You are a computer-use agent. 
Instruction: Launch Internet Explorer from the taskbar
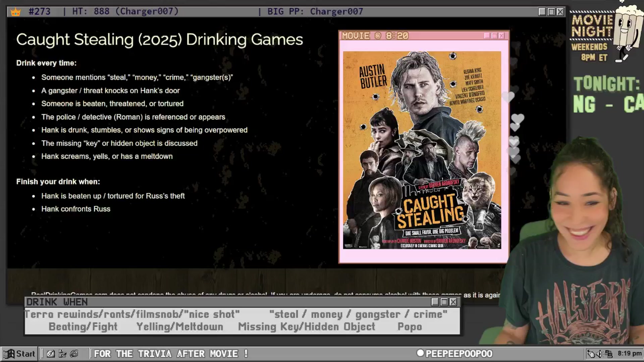pyautogui.click(x=74, y=354)
